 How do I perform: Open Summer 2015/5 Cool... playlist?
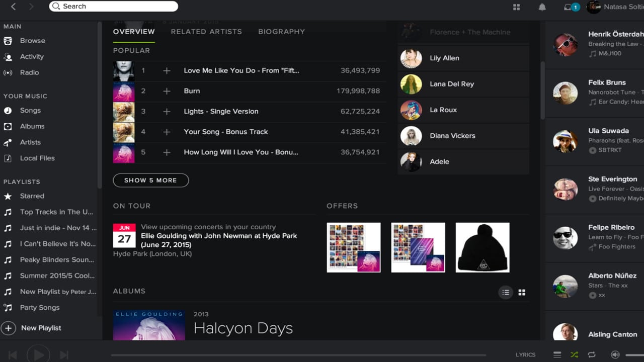[57, 276]
